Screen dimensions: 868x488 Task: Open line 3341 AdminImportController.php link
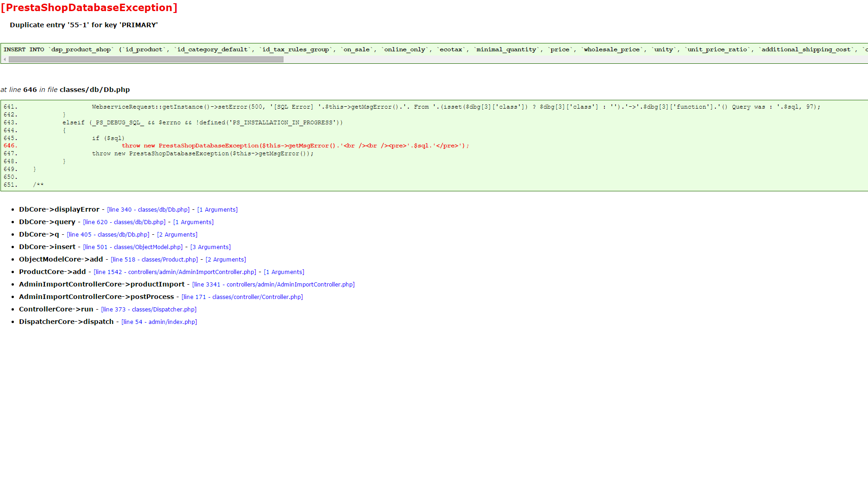point(273,285)
